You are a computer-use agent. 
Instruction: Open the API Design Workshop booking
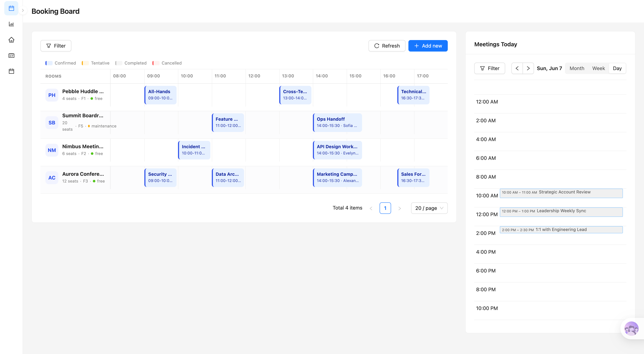(x=338, y=150)
